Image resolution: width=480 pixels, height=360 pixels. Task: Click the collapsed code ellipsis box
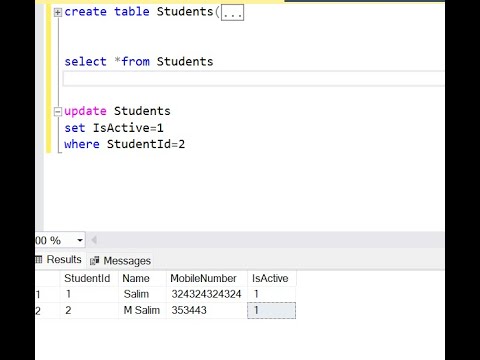tap(232, 13)
